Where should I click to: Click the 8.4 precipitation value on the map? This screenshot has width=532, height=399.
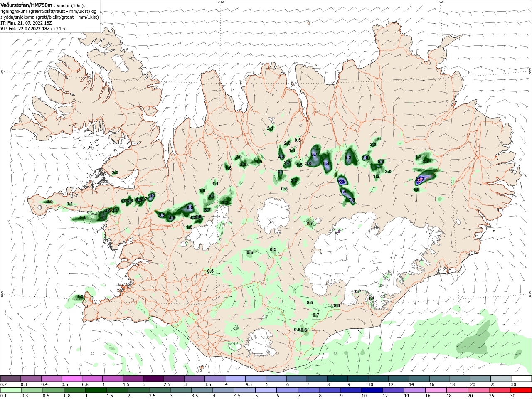pos(326,163)
